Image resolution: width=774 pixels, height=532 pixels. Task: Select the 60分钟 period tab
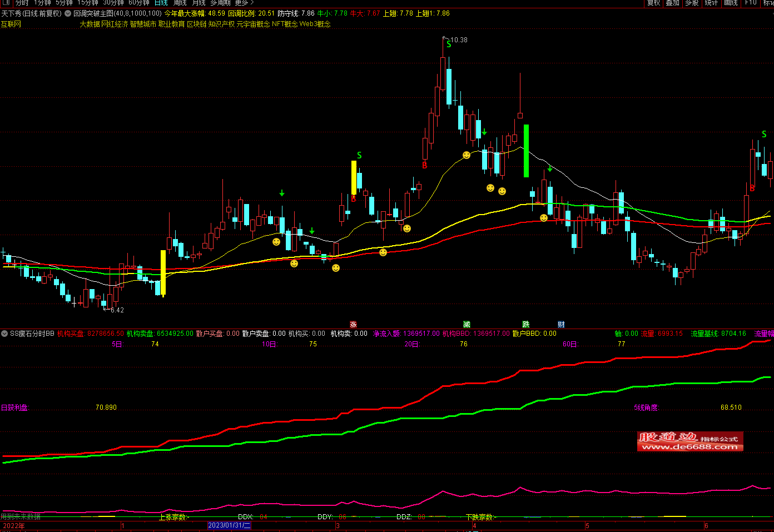pos(139,3)
